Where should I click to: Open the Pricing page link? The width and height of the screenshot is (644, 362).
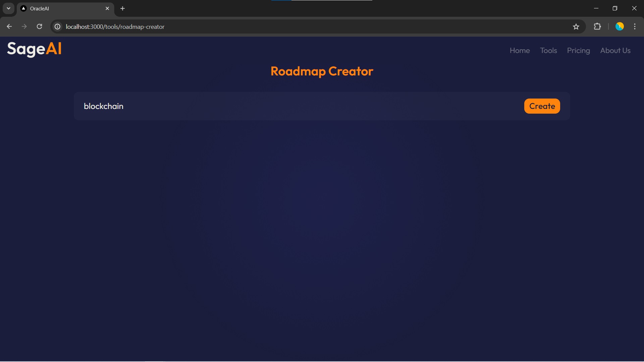(578, 51)
